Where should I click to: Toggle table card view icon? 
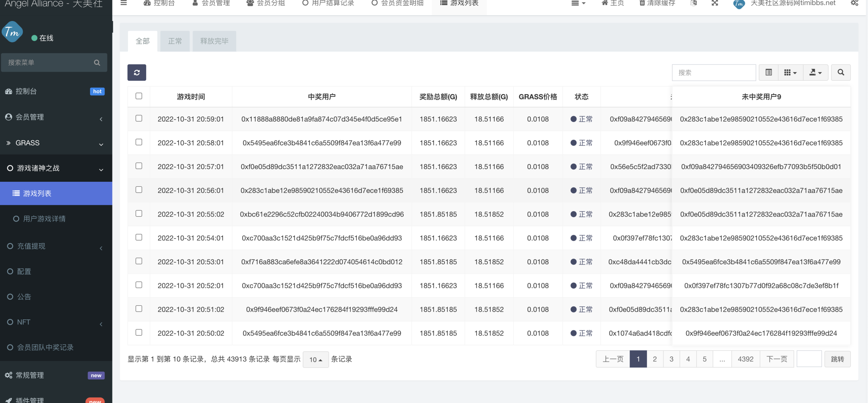coord(769,72)
